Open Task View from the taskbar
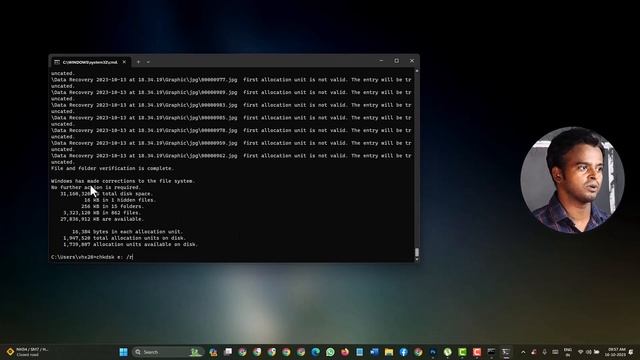The width and height of the screenshot is (640, 360). tap(228, 352)
